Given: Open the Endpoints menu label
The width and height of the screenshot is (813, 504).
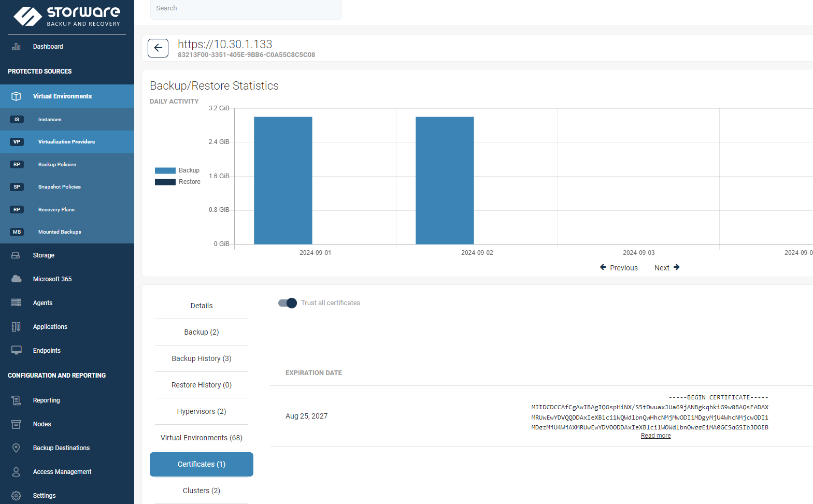Looking at the screenshot, I should (x=47, y=351).
